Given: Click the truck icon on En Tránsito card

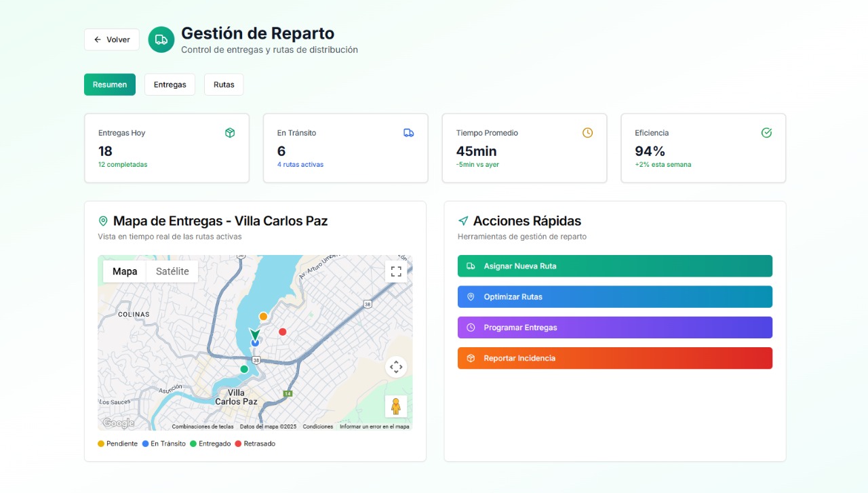Looking at the screenshot, I should 409,132.
